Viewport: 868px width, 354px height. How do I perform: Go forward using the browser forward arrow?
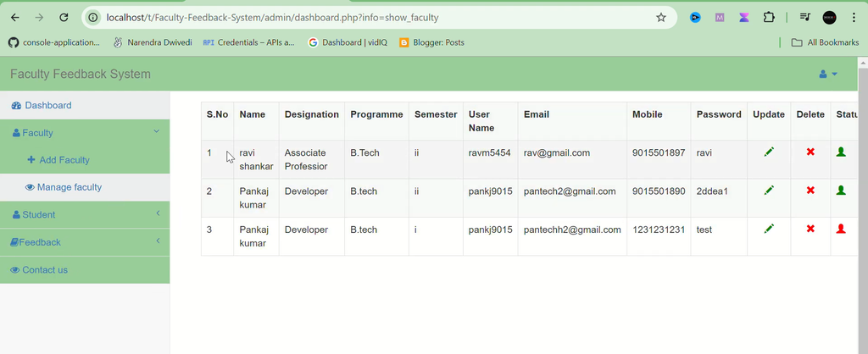[x=39, y=18]
